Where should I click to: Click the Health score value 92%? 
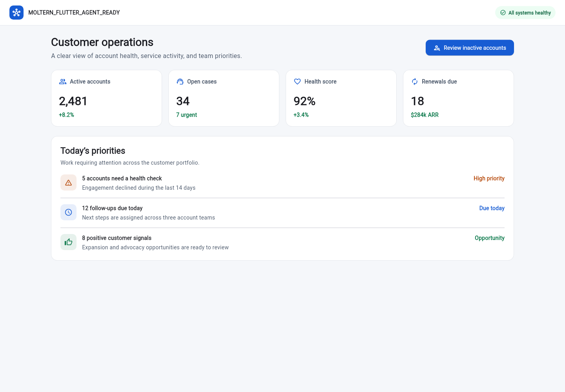pyautogui.click(x=304, y=101)
